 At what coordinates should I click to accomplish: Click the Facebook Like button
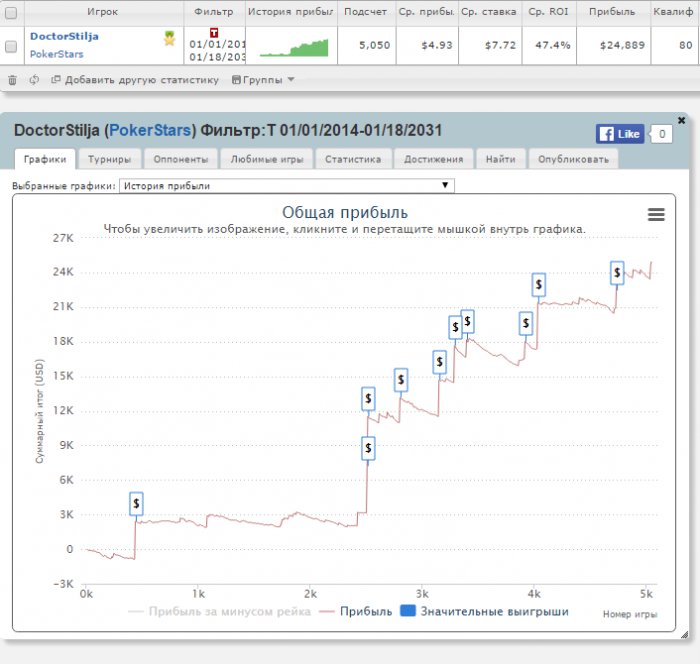pyautogui.click(x=619, y=134)
